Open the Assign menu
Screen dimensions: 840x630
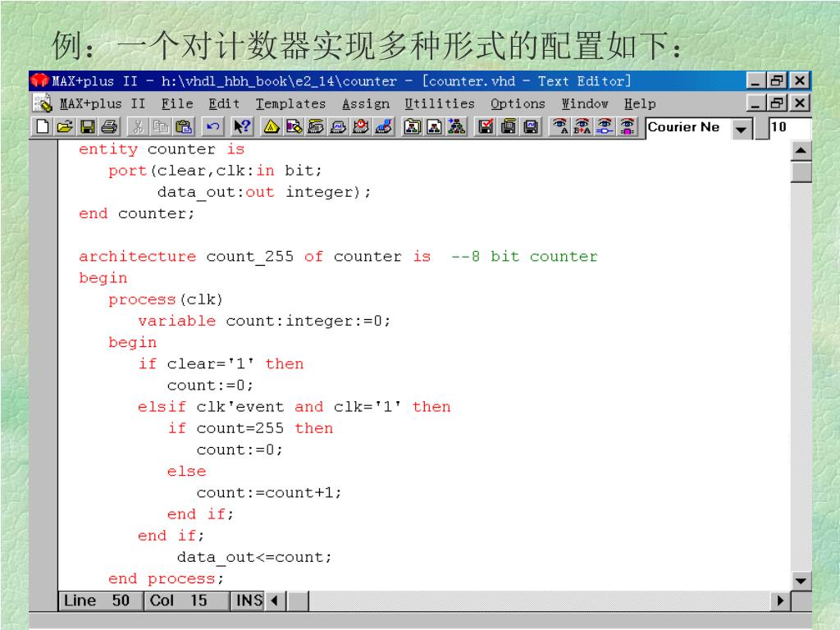366,104
